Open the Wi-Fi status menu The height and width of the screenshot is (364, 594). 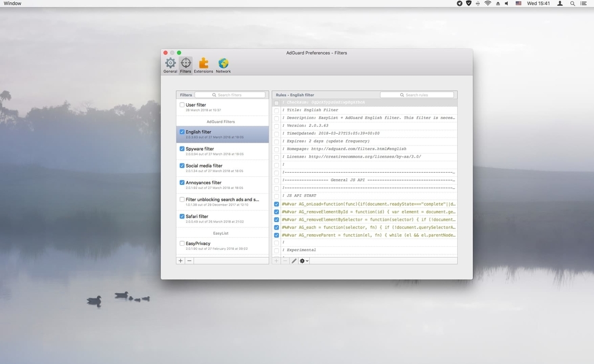(x=488, y=3)
